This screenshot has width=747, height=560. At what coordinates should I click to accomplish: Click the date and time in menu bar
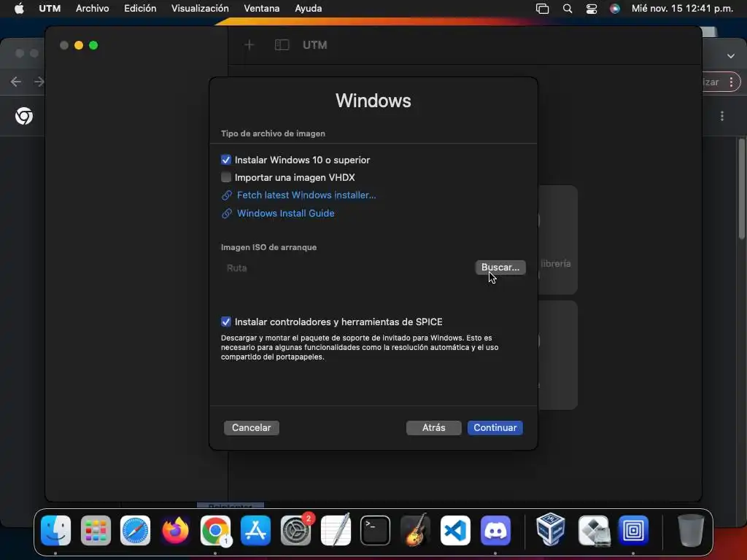point(682,9)
